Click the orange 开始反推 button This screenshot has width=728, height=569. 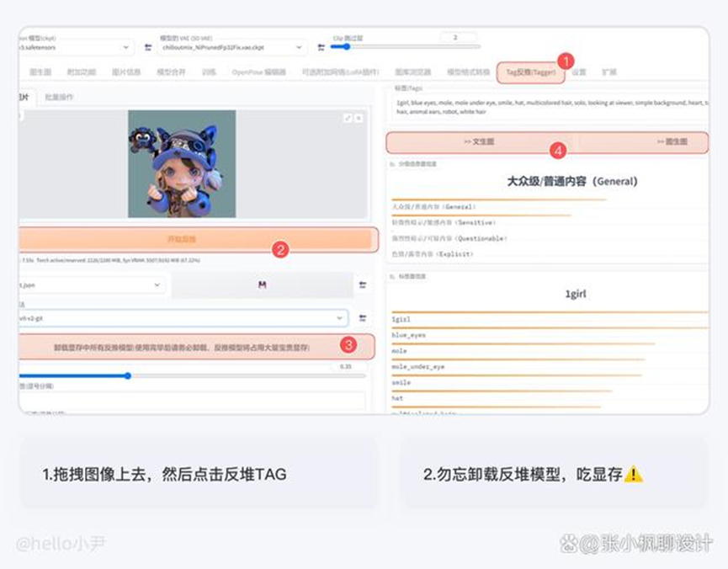click(195, 240)
